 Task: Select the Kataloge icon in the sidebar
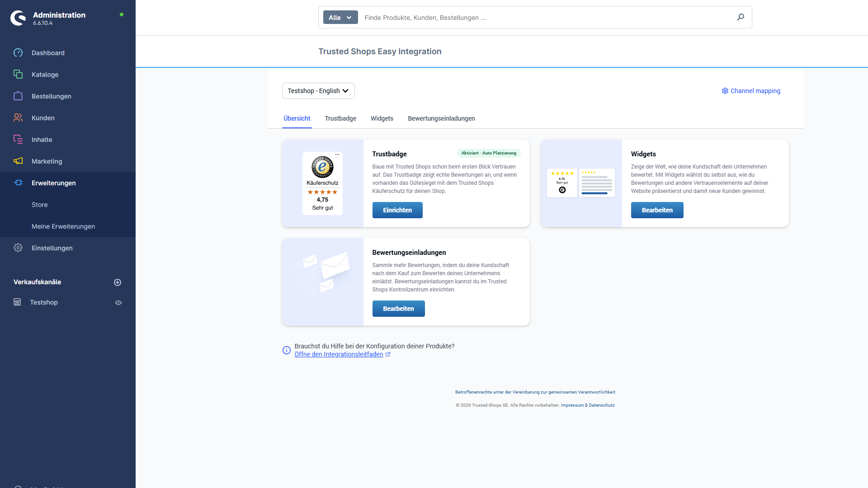pyautogui.click(x=18, y=74)
